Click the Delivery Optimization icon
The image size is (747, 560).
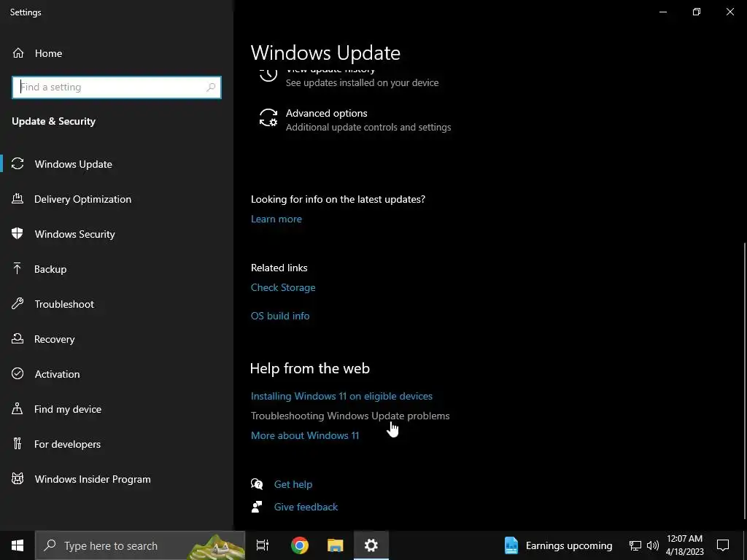[x=18, y=198]
